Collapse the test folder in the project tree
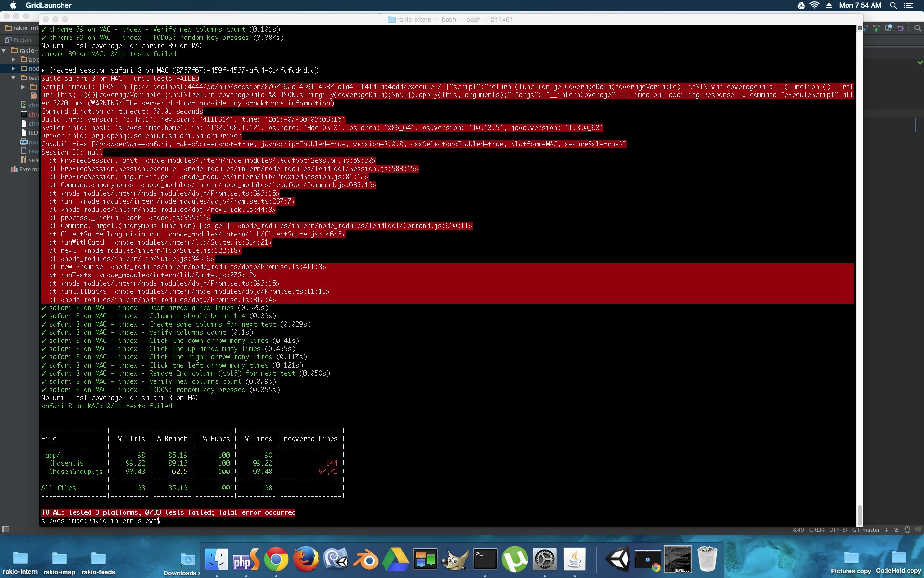 tap(13, 78)
